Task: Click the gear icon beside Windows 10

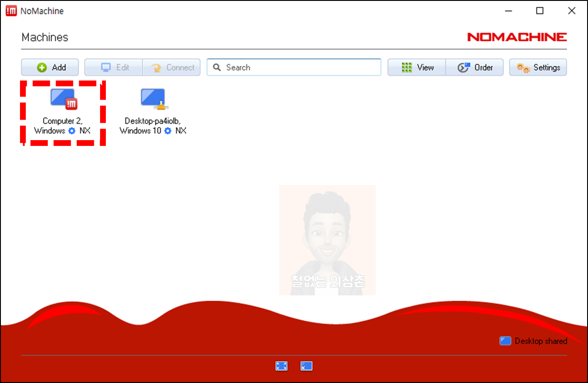Action: pos(168,131)
